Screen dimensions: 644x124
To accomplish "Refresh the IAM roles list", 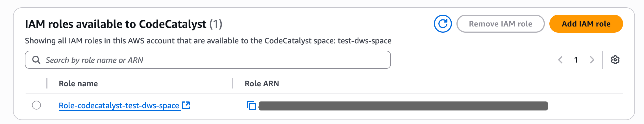I will [443, 24].
